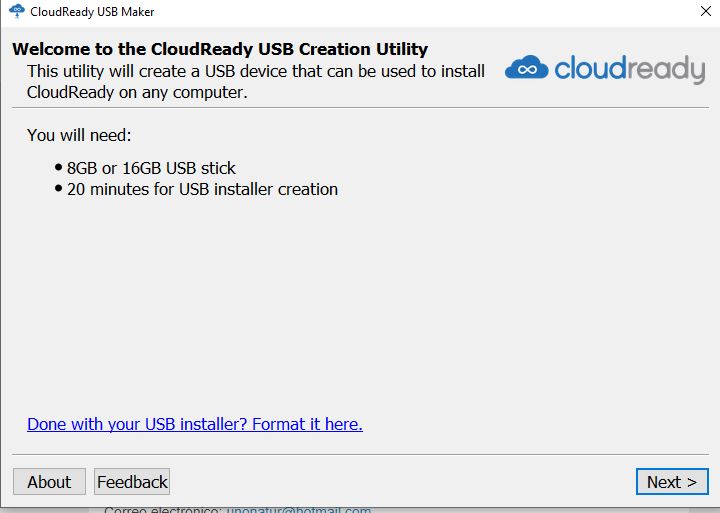Select the '20 minutes for USB installer creation' line
720x513 pixels.
click(x=202, y=189)
